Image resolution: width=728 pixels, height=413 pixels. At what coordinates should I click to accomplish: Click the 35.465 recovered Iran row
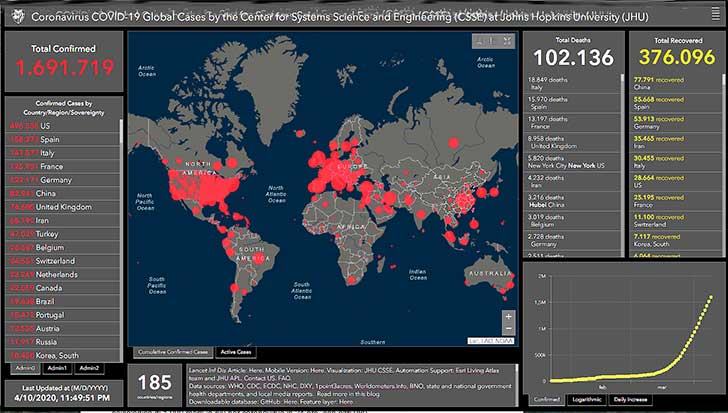coord(676,142)
